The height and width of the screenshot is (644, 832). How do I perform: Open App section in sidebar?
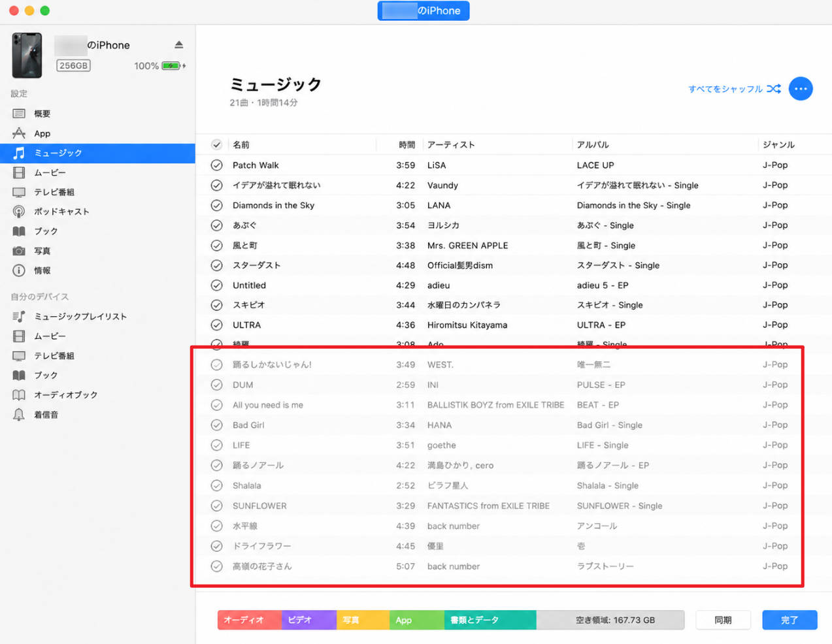(97, 133)
